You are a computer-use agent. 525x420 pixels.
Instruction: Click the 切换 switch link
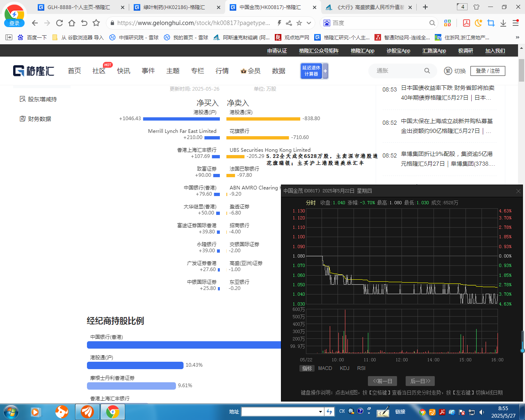tap(455, 71)
